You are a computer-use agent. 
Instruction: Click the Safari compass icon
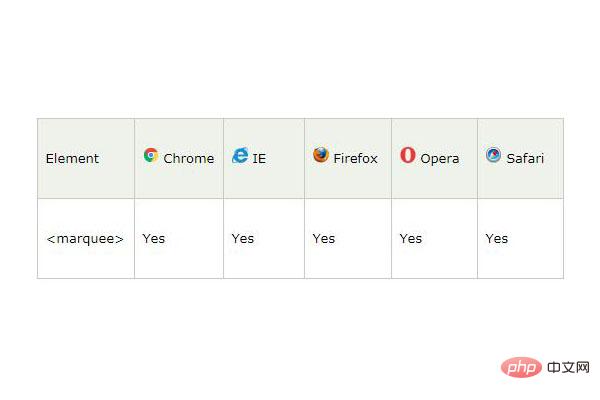493,155
